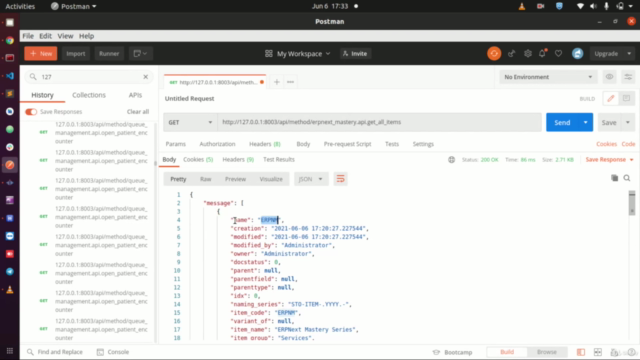Toggle the sidebar layout icon

(x=580, y=352)
